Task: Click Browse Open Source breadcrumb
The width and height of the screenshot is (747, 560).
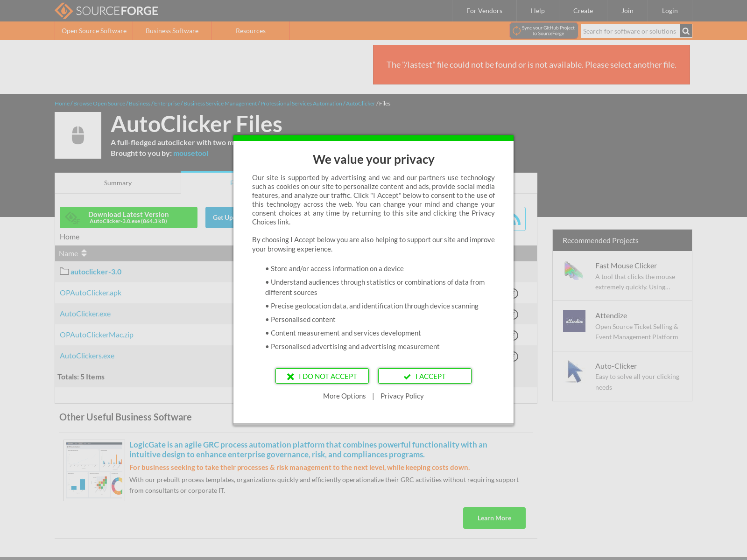Action: 99,104
